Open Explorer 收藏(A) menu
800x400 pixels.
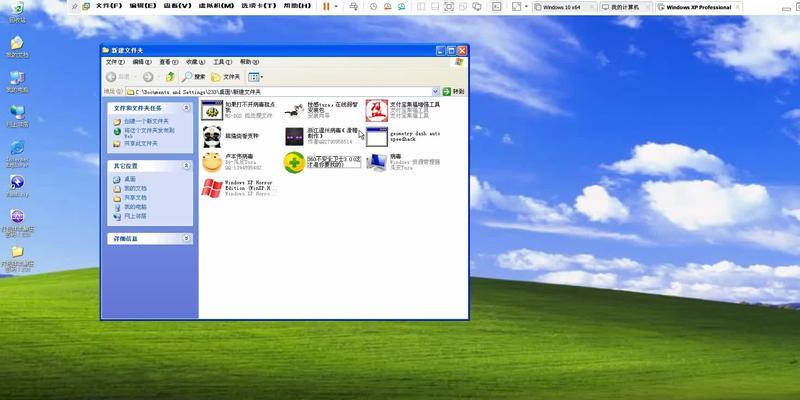(195, 62)
